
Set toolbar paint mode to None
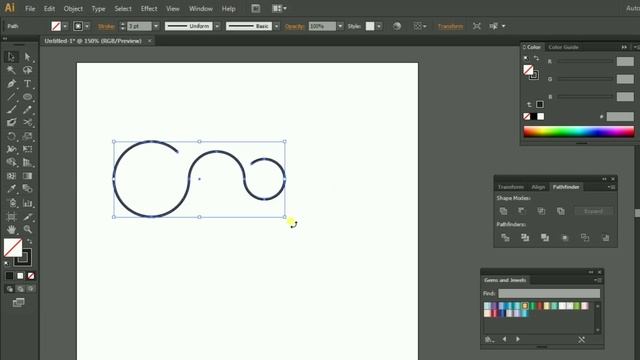click(x=31, y=276)
